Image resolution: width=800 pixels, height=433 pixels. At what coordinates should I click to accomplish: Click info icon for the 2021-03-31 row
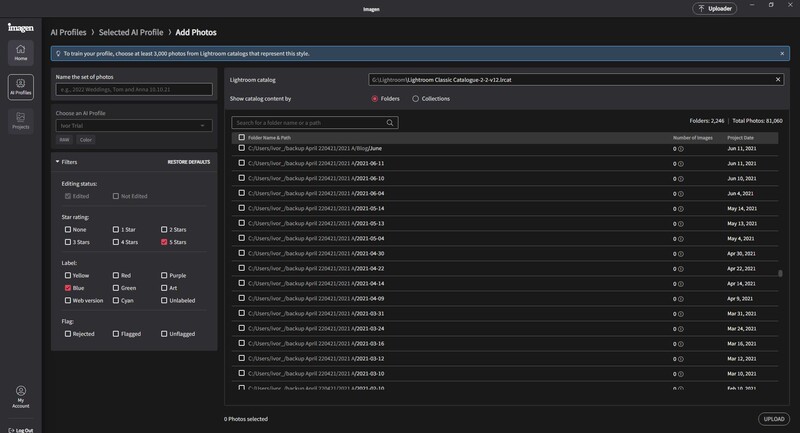click(x=681, y=314)
